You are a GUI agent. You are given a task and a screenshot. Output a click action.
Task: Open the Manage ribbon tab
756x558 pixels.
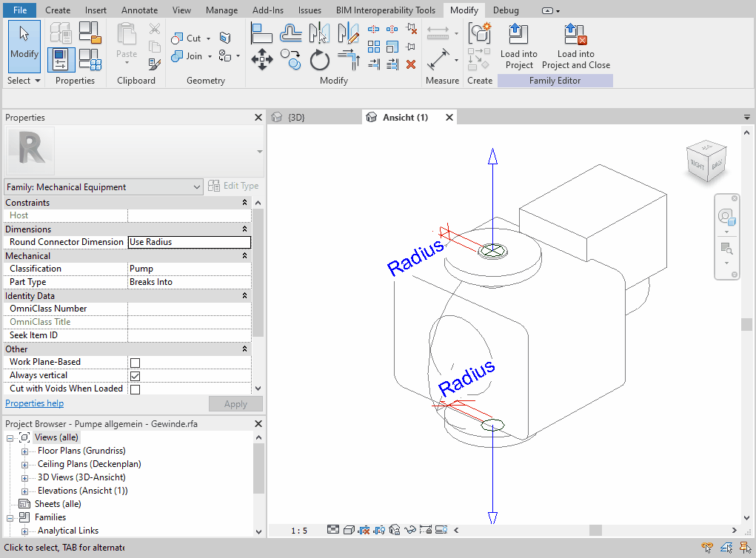[x=222, y=10]
